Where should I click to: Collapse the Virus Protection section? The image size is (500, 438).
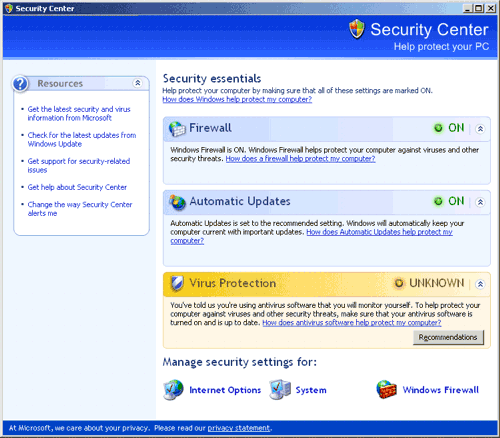point(480,284)
